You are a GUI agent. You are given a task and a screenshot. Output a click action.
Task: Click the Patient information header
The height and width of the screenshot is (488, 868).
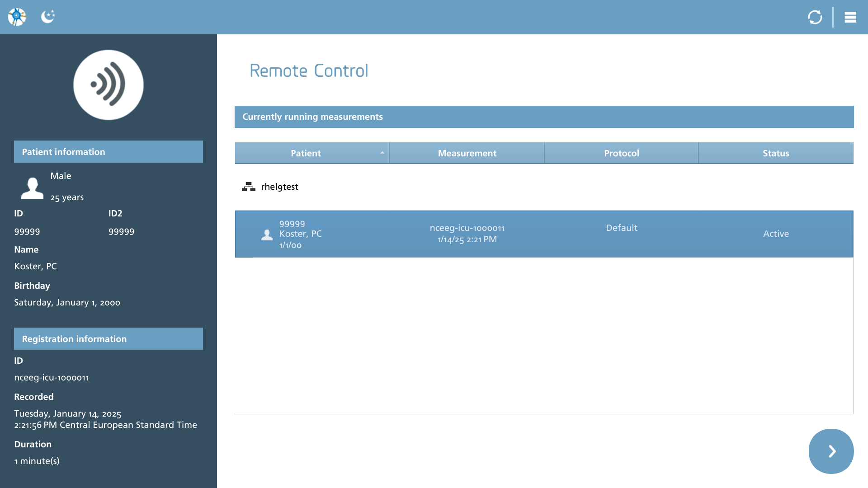pos(108,152)
